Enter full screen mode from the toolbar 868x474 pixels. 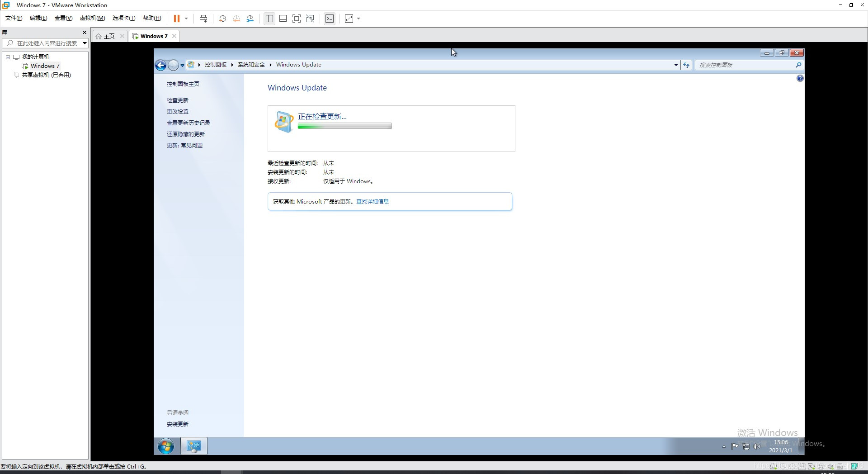click(x=297, y=19)
